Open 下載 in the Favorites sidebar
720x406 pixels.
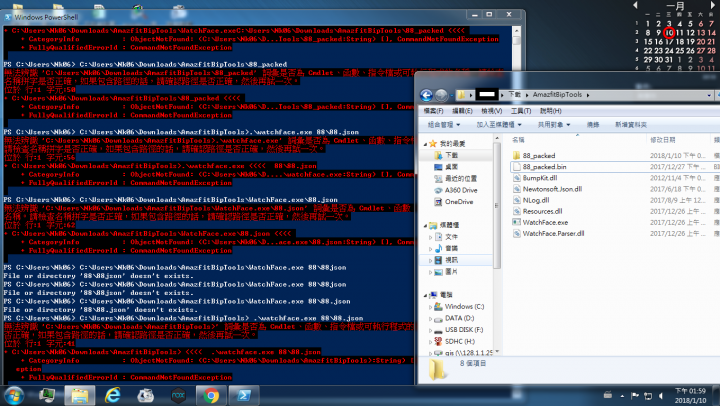(451, 155)
